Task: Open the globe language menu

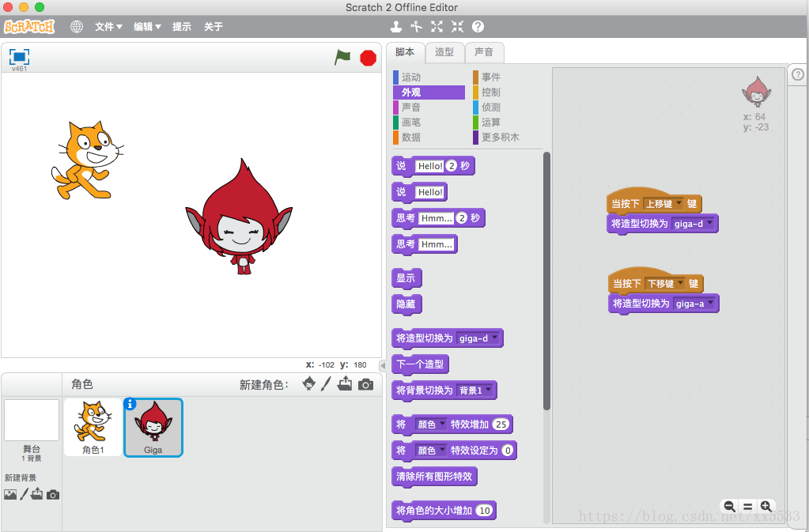Action: [77, 26]
